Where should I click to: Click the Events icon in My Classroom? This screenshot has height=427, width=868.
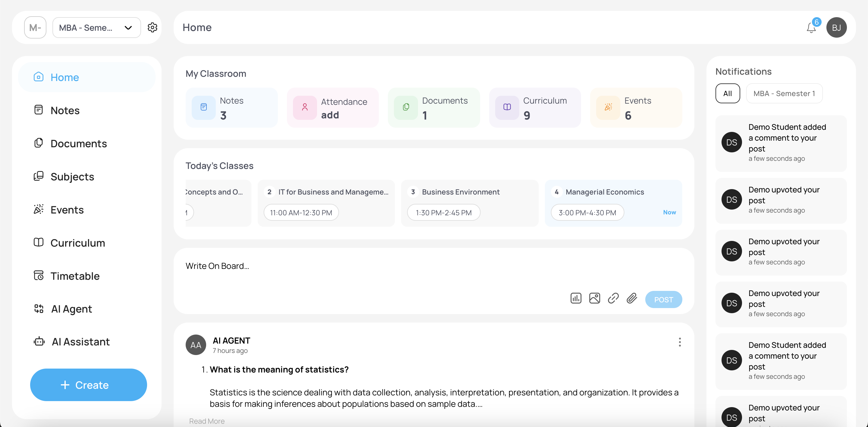[x=608, y=108]
